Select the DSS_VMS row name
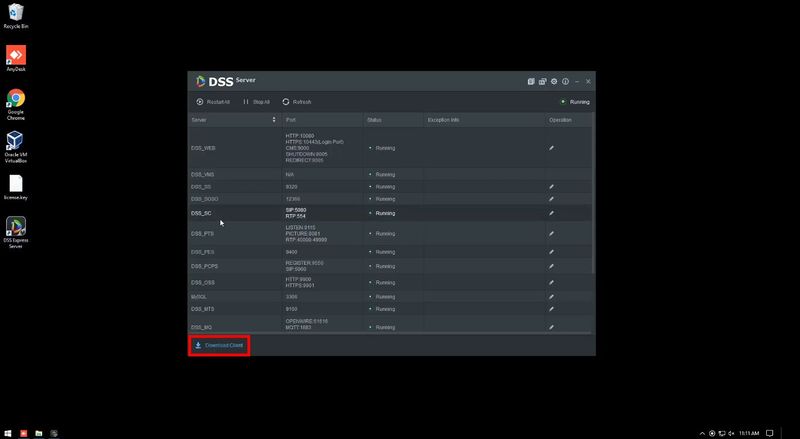Viewport: 800px width, 439px height. (203, 175)
